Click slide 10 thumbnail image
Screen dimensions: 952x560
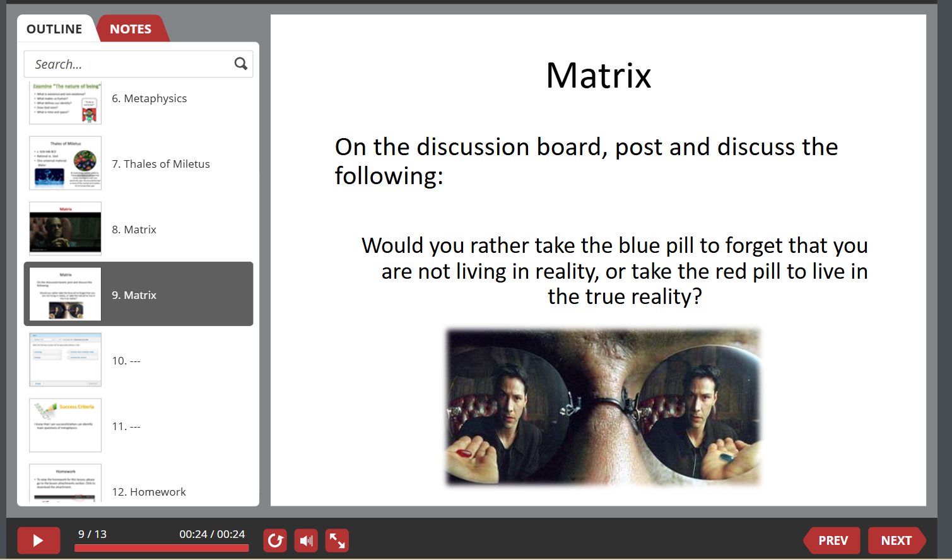pos(65,360)
